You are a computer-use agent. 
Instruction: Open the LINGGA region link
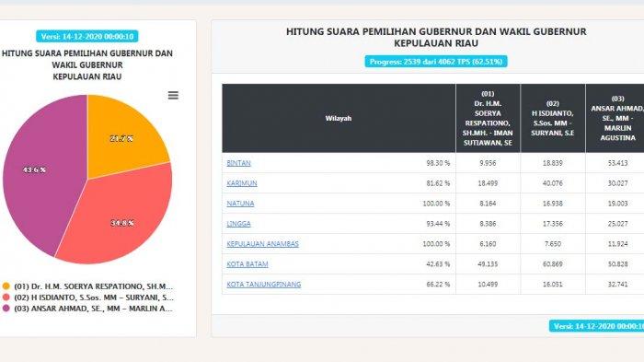pos(238,223)
